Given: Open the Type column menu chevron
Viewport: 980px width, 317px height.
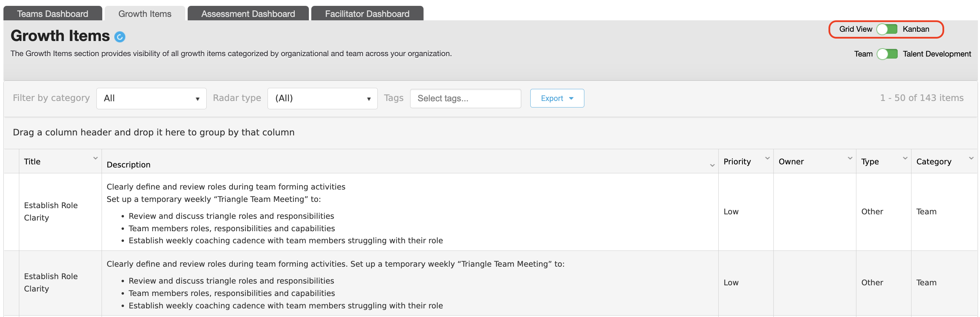Looking at the screenshot, I should (x=905, y=158).
